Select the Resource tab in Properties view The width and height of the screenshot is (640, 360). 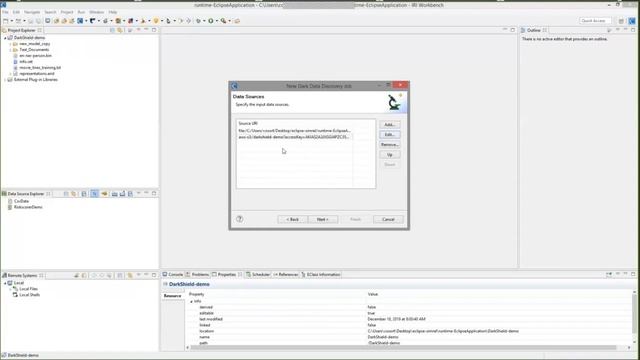173,296
